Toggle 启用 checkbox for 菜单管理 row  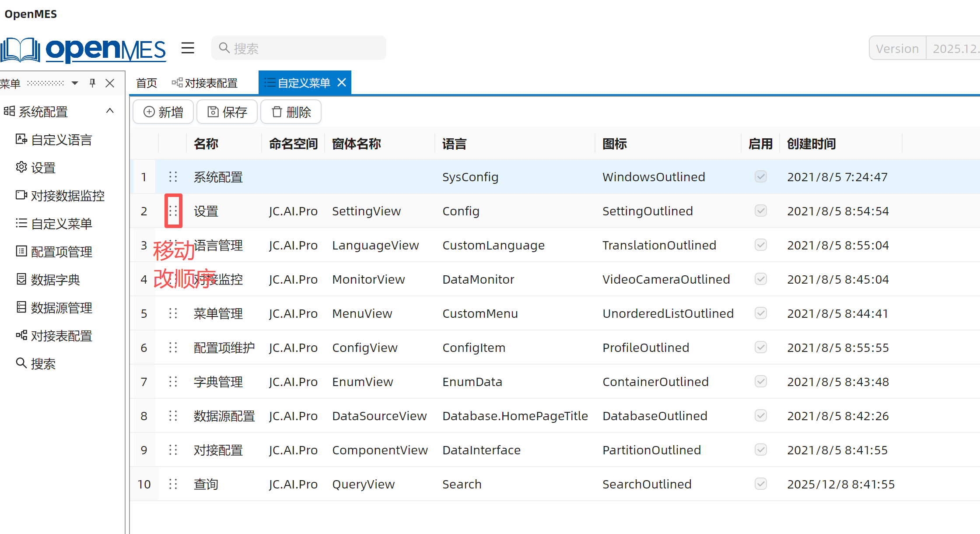pos(761,313)
